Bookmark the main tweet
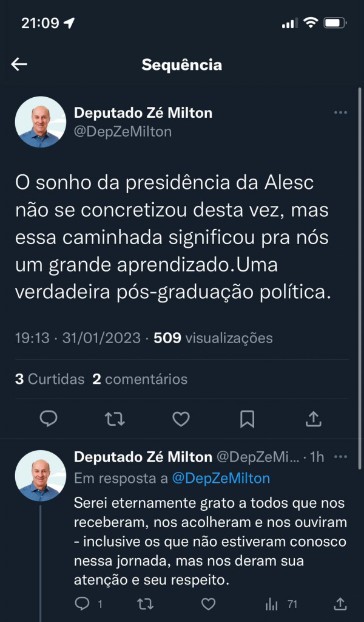Image resolution: width=364 pixels, height=622 pixels. point(247,419)
